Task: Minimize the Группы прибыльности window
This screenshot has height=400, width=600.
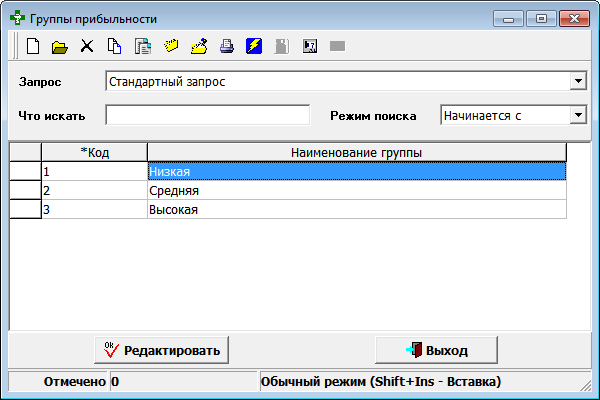Action: 508,19
